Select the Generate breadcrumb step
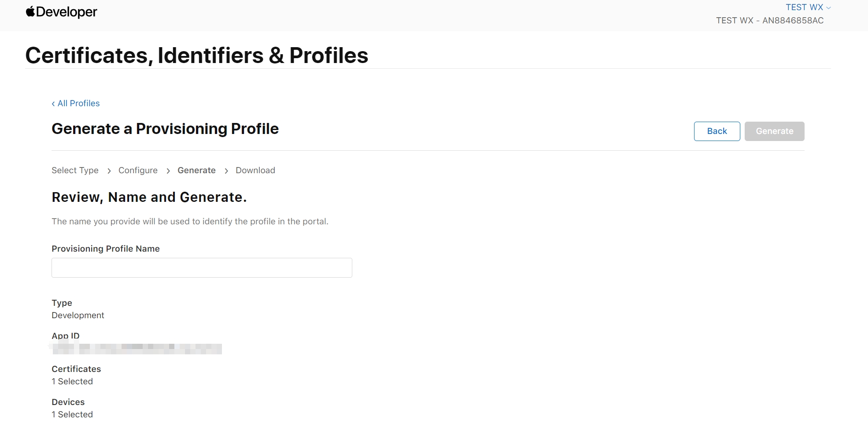 click(196, 170)
